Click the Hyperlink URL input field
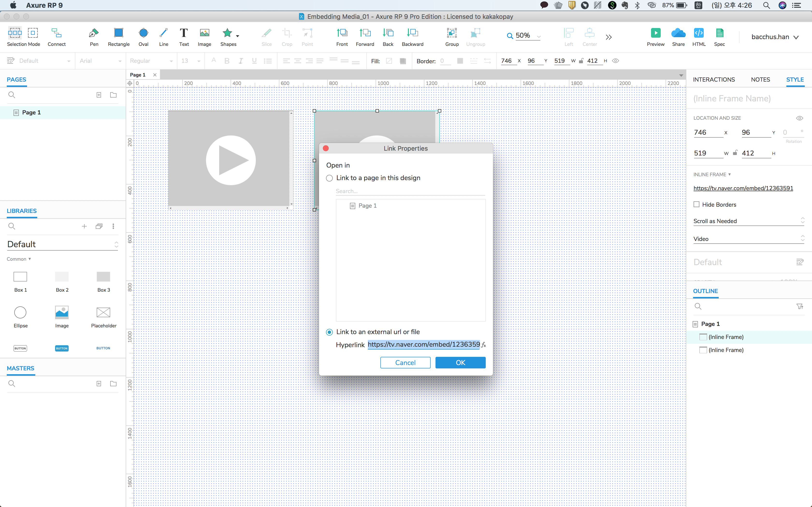This screenshot has width=812, height=507. pos(423,344)
